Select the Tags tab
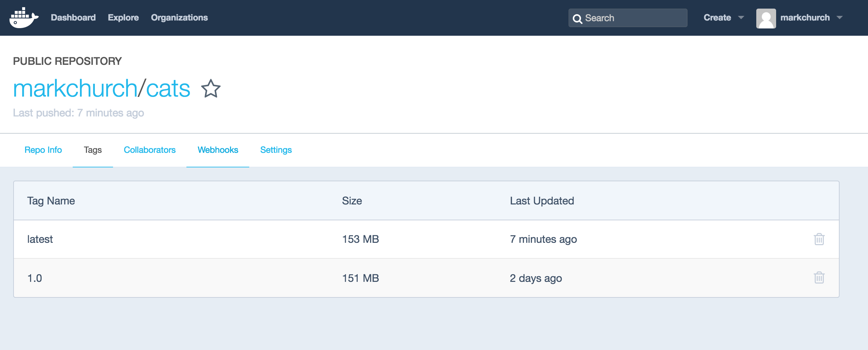Viewport: 868px width, 350px height. (x=93, y=150)
